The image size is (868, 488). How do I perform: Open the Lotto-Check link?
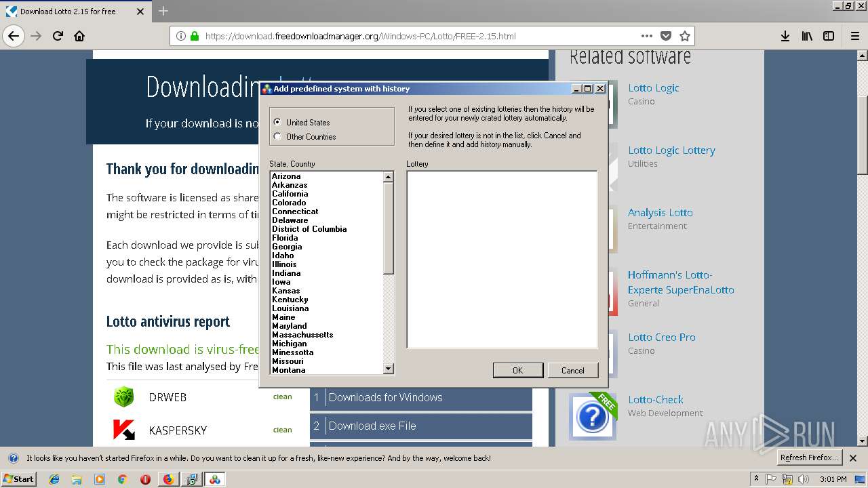[x=656, y=400]
